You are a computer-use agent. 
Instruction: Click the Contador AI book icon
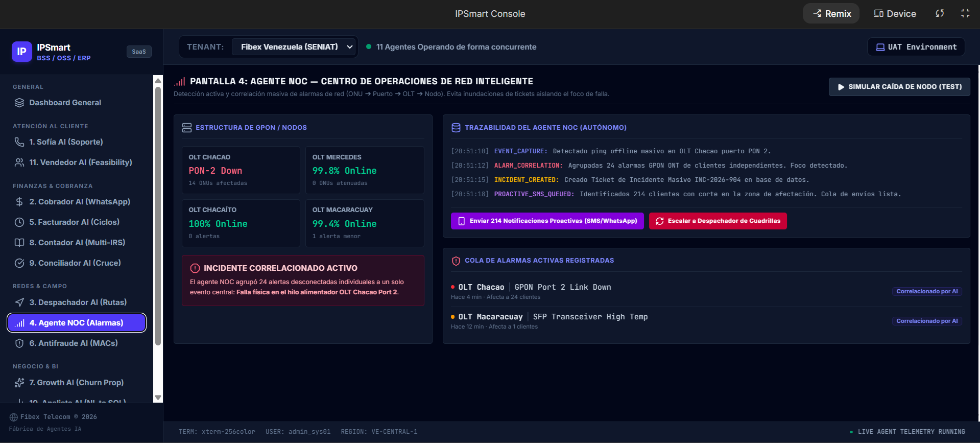(x=19, y=243)
